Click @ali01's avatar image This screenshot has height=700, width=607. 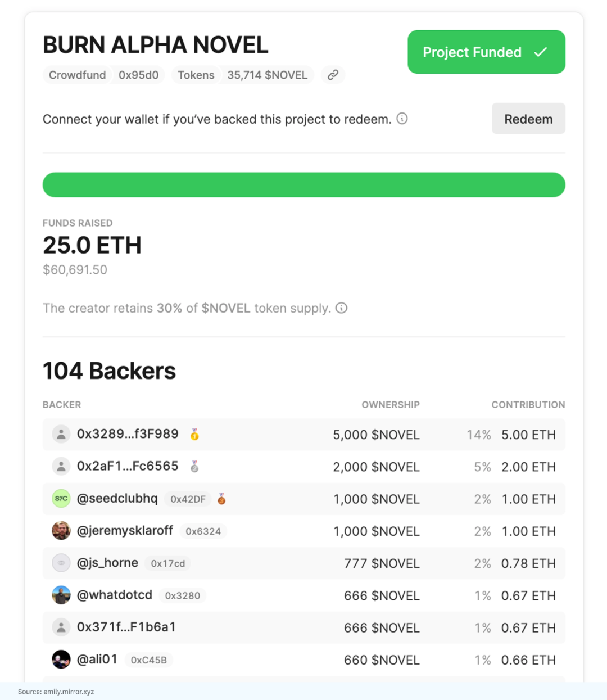coord(61,660)
